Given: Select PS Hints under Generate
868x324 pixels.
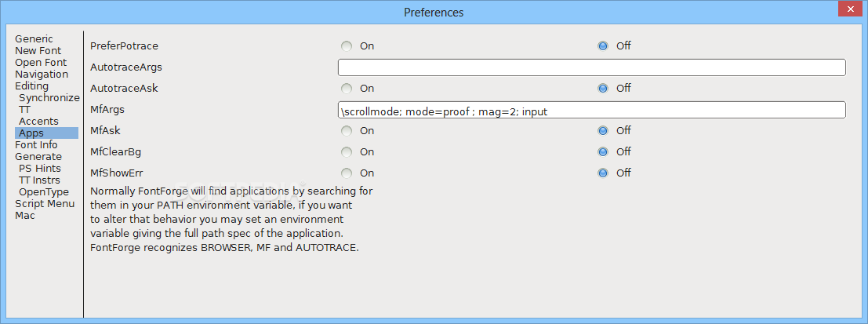Looking at the screenshot, I should pyautogui.click(x=40, y=169).
